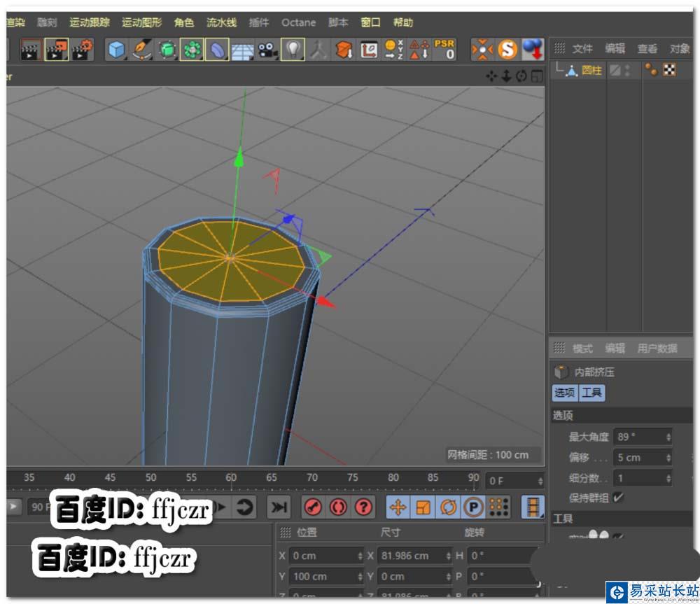Step the current frame 0 F arrows
The image size is (700, 604).
click(540, 482)
